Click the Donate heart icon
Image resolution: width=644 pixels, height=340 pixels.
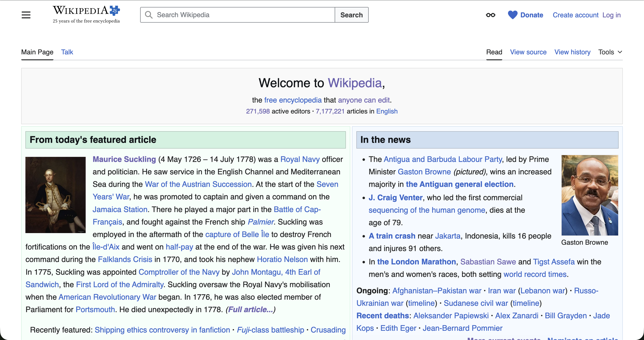click(512, 15)
